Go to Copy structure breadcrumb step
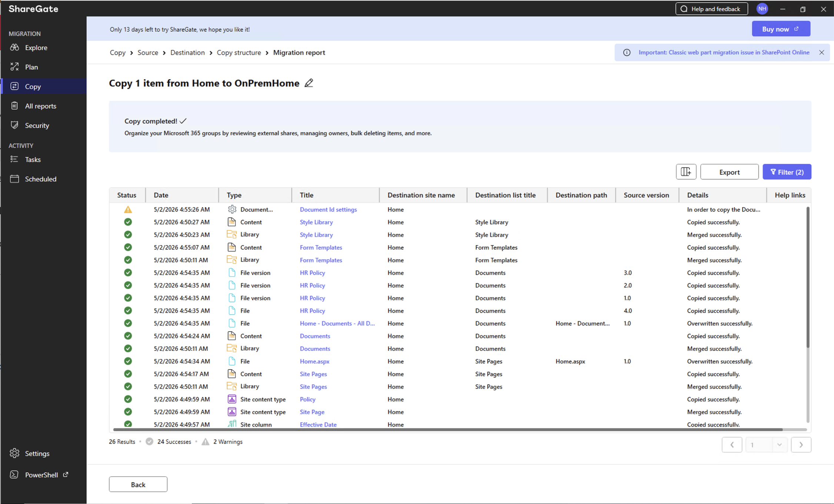Image resolution: width=834 pixels, height=504 pixels. click(x=239, y=53)
